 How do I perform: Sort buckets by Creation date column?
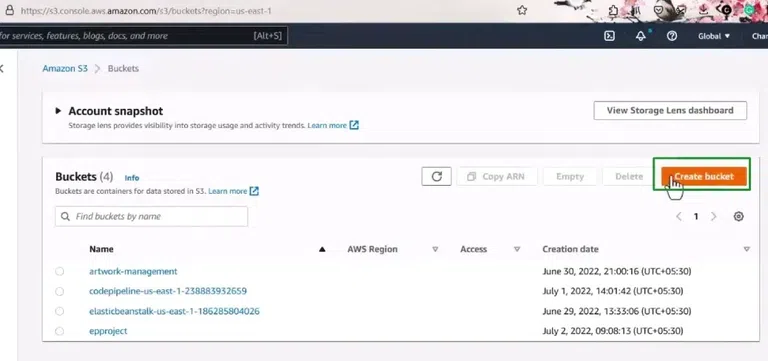pyautogui.click(x=570, y=249)
